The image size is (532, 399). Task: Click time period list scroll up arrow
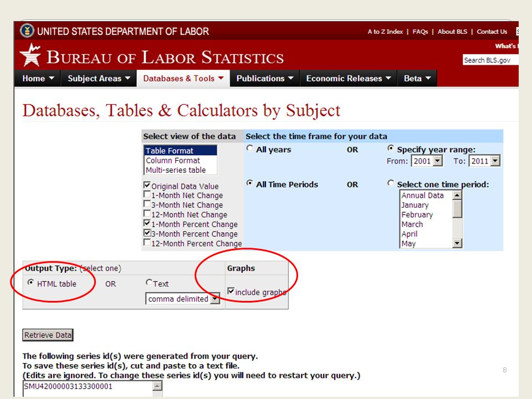click(x=457, y=195)
